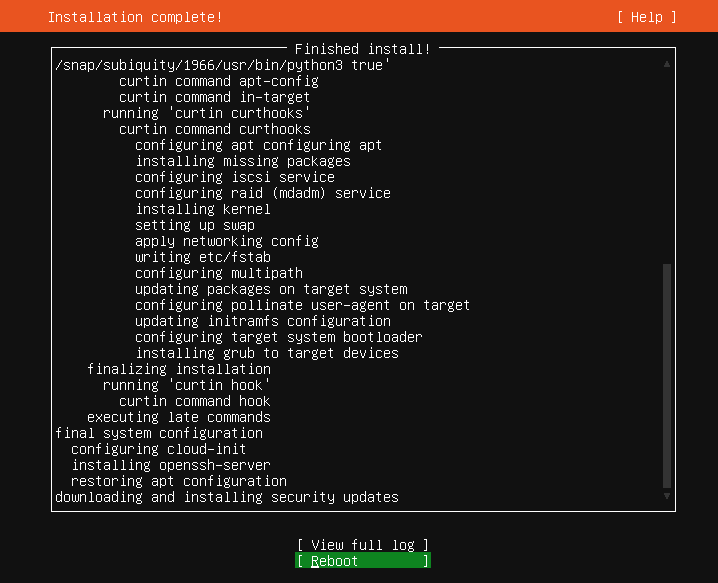Select the 'setting up swap' log line
Viewport: 718px width, 583px height.
point(195,225)
